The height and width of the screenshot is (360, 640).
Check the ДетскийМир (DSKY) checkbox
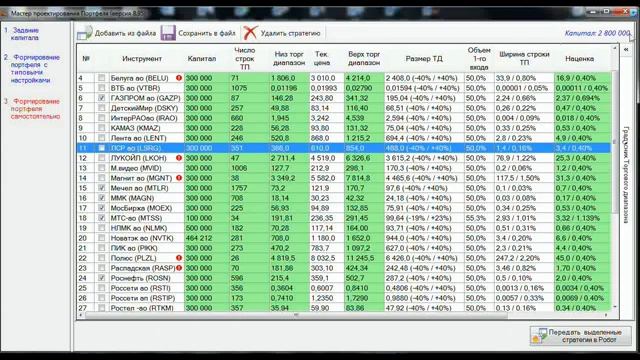102,108
